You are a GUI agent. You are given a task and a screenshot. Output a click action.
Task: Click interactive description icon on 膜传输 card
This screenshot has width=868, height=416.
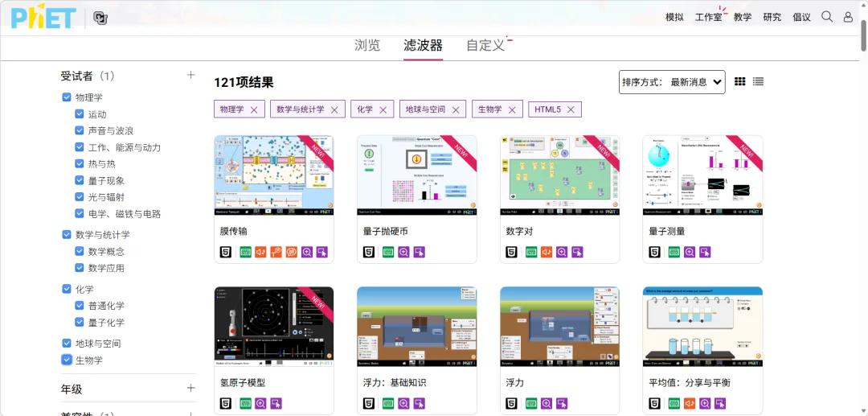[292, 252]
